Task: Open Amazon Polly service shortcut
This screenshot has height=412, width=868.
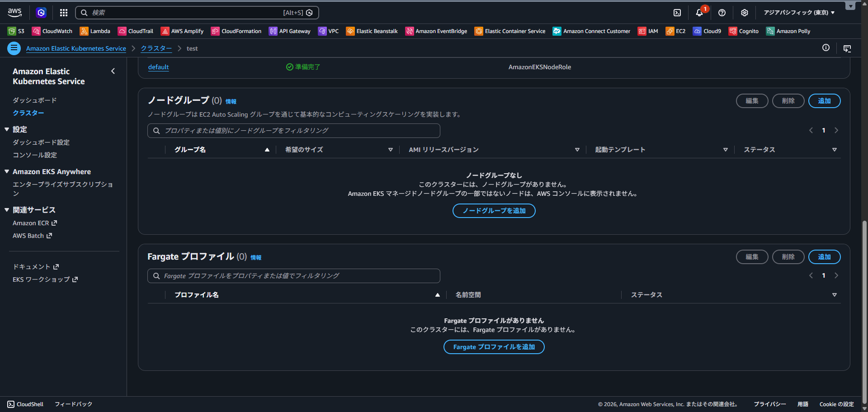Action: (x=788, y=31)
